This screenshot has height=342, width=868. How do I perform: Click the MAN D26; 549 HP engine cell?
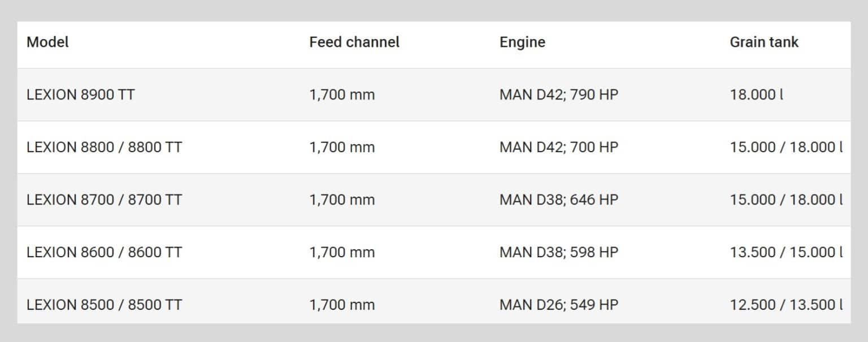click(x=558, y=305)
